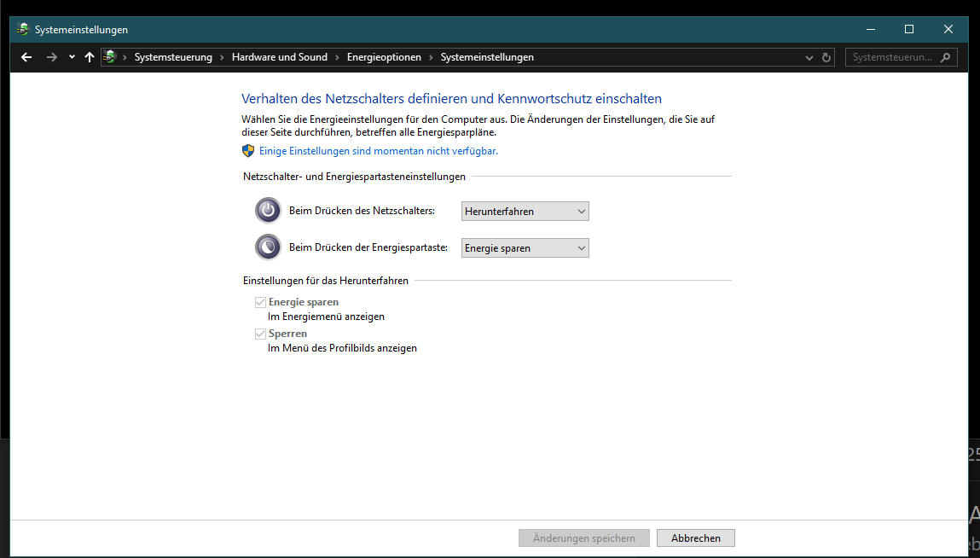Maximize the Systemeinstellungen window
Image resolution: width=980 pixels, height=558 pixels.
pos(909,29)
